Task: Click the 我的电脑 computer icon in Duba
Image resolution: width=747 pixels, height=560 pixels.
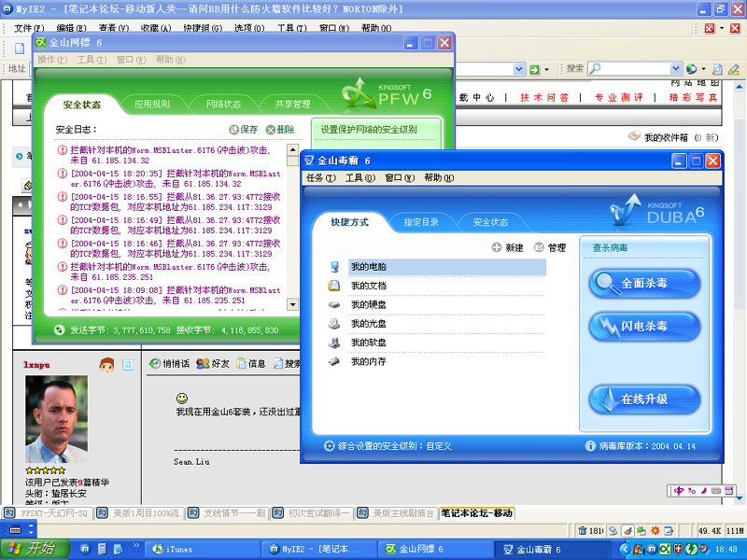Action: pyautogui.click(x=334, y=267)
